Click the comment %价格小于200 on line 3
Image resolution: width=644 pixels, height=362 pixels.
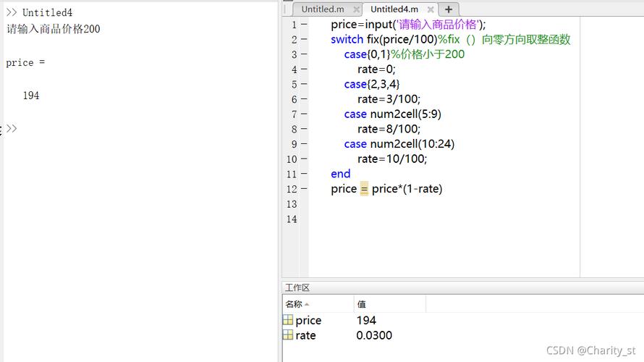(428, 54)
